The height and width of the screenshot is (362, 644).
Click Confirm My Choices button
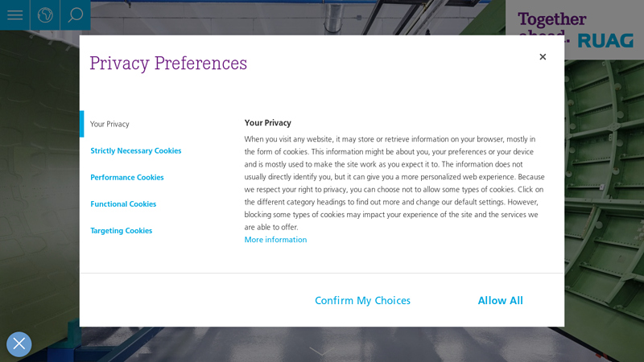[363, 300]
